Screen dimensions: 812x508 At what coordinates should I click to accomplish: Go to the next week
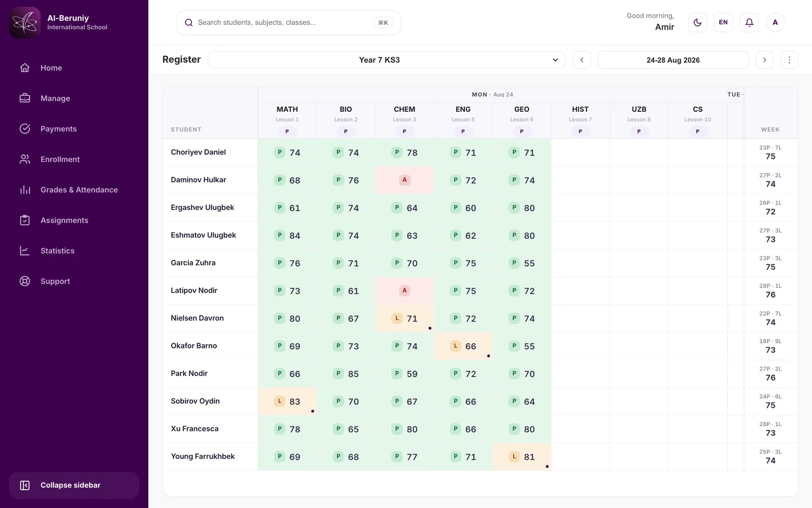click(765, 60)
